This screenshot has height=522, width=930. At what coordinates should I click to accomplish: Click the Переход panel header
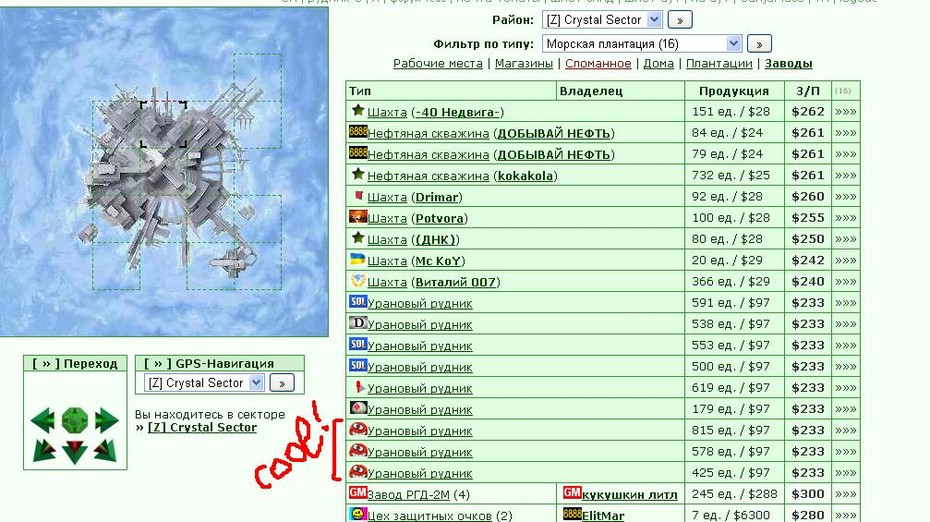pyautogui.click(x=75, y=363)
